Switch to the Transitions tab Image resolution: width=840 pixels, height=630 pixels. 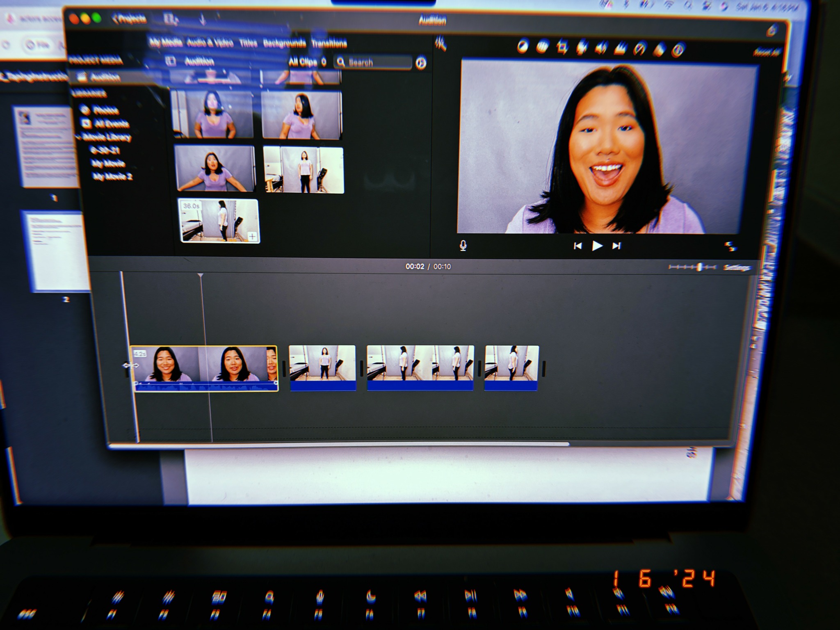click(329, 43)
